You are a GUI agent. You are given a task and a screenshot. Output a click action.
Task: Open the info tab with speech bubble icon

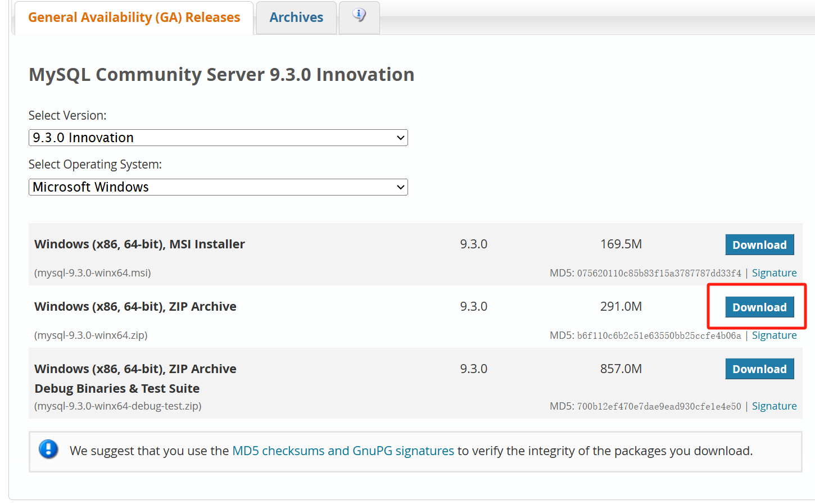click(359, 17)
